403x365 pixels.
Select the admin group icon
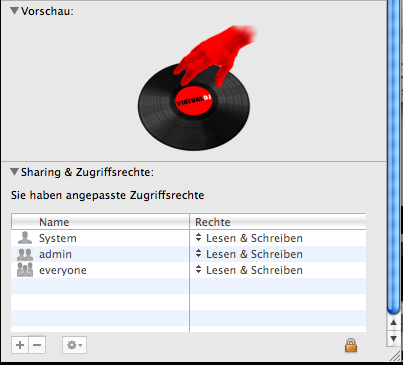[25, 254]
